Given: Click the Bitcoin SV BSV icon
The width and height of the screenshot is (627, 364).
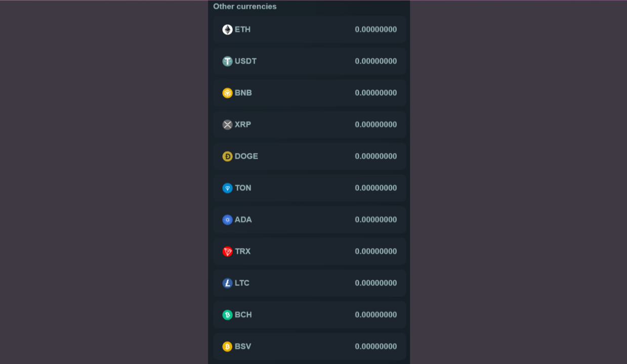Looking at the screenshot, I should coord(227,346).
